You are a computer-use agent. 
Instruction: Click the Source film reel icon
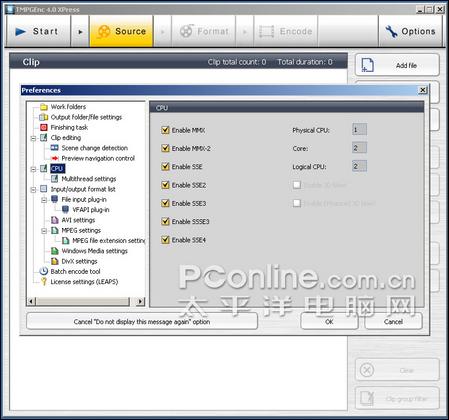tap(104, 32)
